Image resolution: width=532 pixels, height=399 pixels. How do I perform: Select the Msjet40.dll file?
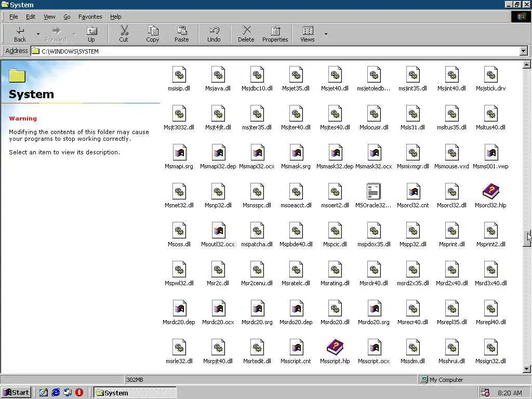tap(335, 79)
